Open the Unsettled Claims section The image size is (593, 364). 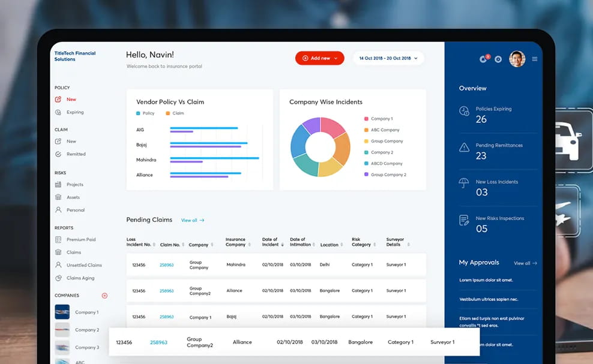click(x=84, y=265)
